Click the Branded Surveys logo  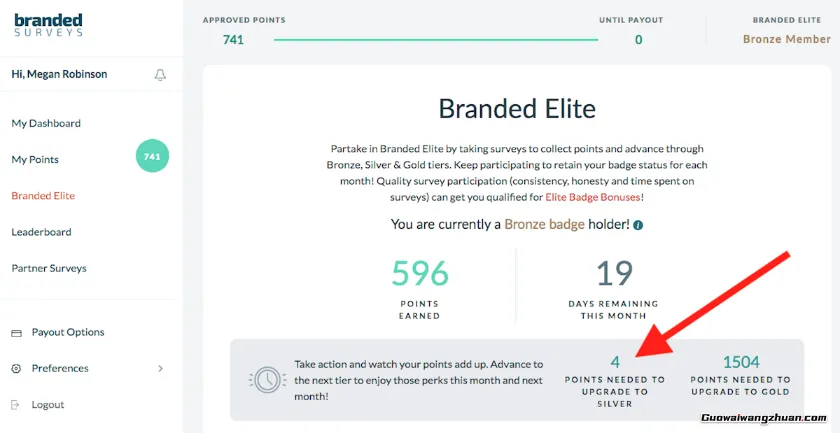(x=48, y=24)
